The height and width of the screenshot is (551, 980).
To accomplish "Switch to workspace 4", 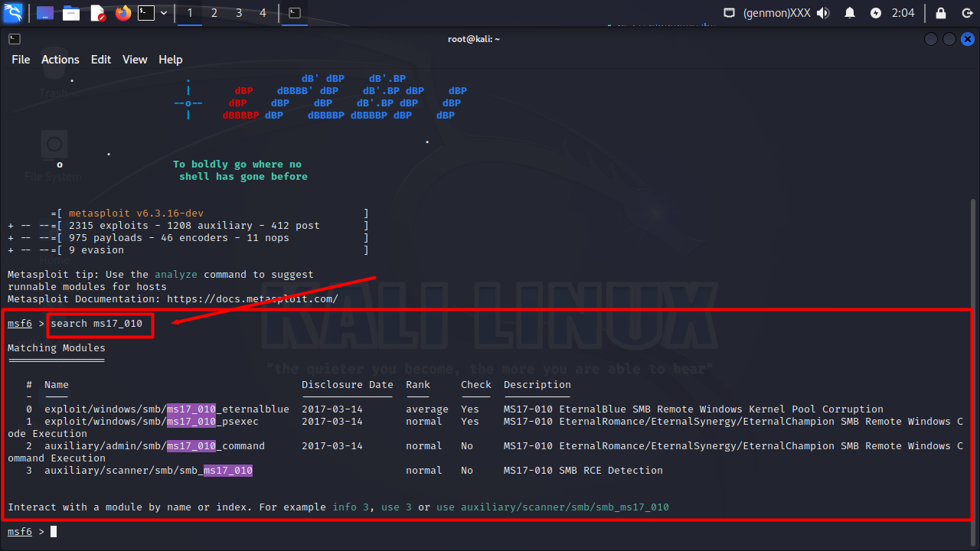I will coord(263,13).
